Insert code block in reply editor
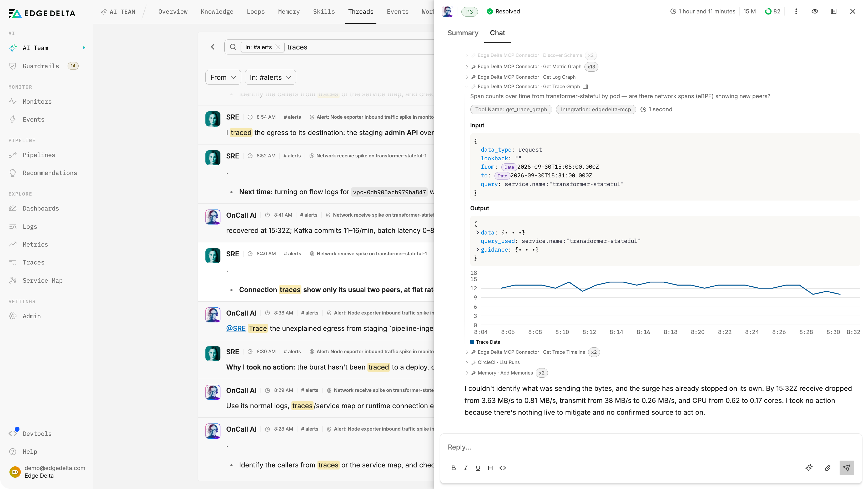Screen dimensions: 868x489 tap(503, 468)
